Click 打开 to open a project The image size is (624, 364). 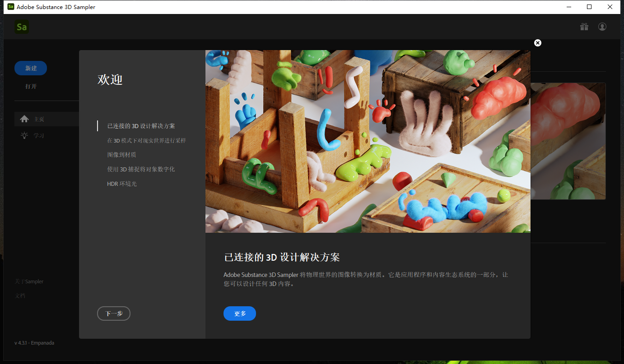click(x=31, y=87)
